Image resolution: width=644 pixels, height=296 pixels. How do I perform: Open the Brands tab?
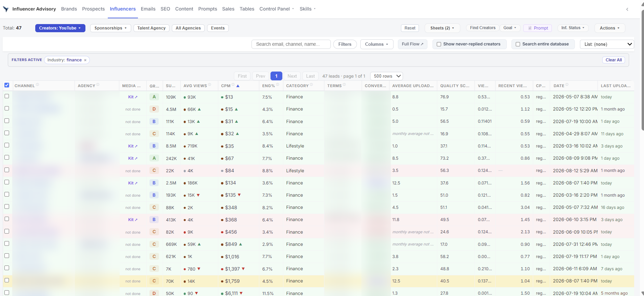point(69,9)
